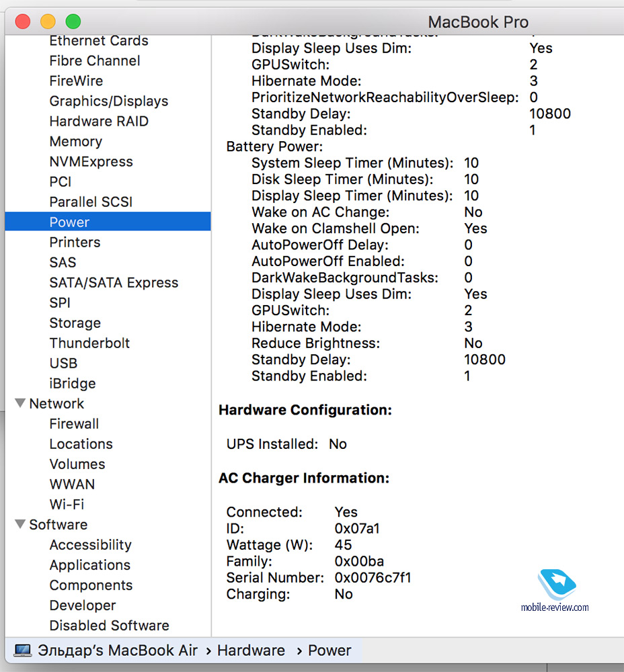Select the Family value 0x00ba
The width and height of the screenshot is (624, 672).
pyautogui.click(x=359, y=561)
